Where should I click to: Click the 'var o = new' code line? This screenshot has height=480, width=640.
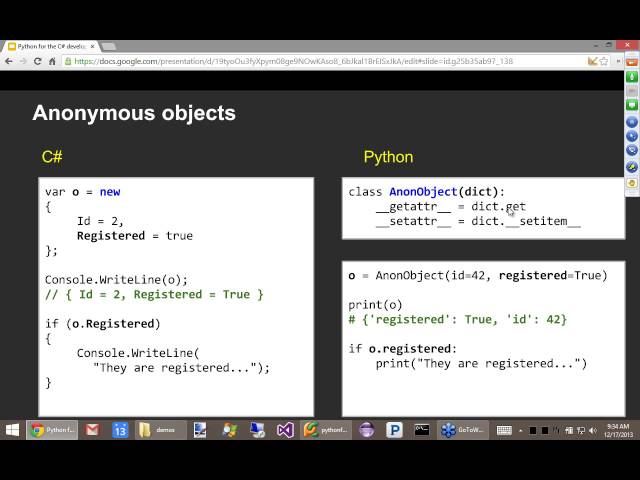pos(82,192)
